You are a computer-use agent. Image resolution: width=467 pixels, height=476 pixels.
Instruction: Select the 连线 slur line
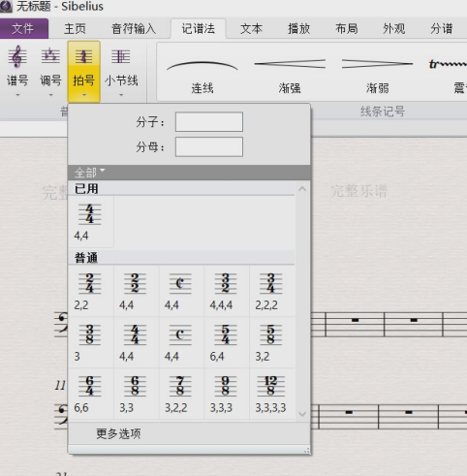[202, 72]
